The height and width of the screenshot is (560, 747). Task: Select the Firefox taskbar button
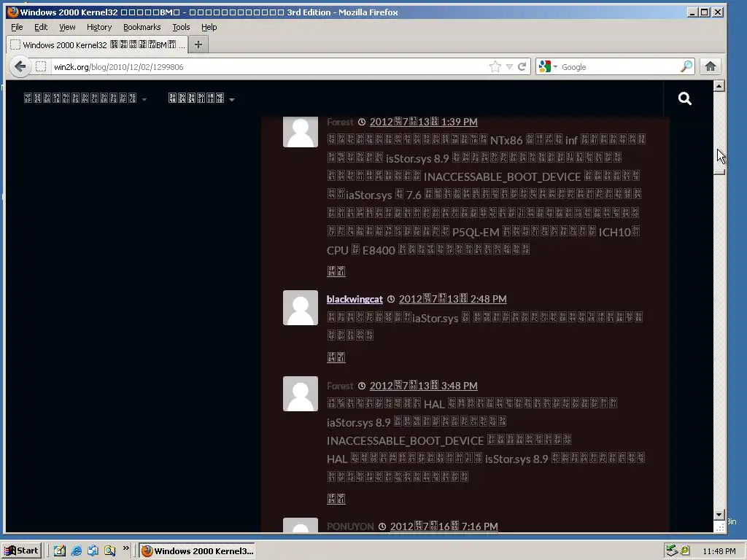(x=197, y=551)
